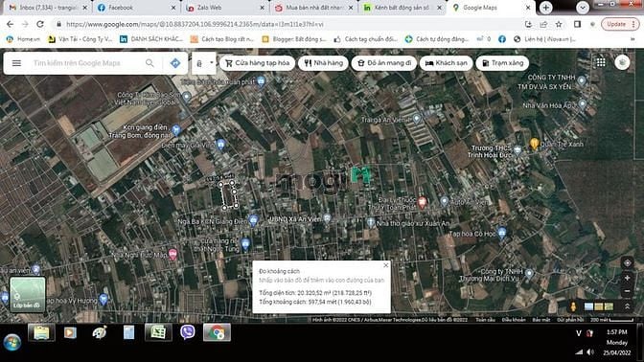Expand the imagery strip with the chevrons
The height and width of the screenshot is (362, 644).
[627, 306]
